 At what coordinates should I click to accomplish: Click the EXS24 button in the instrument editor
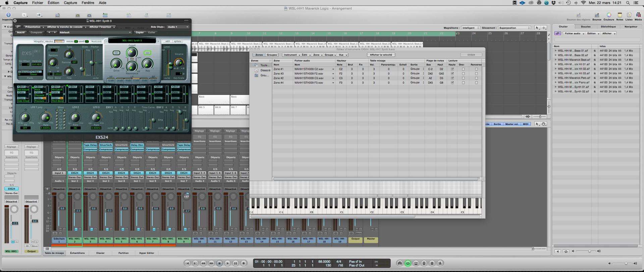[471, 55]
